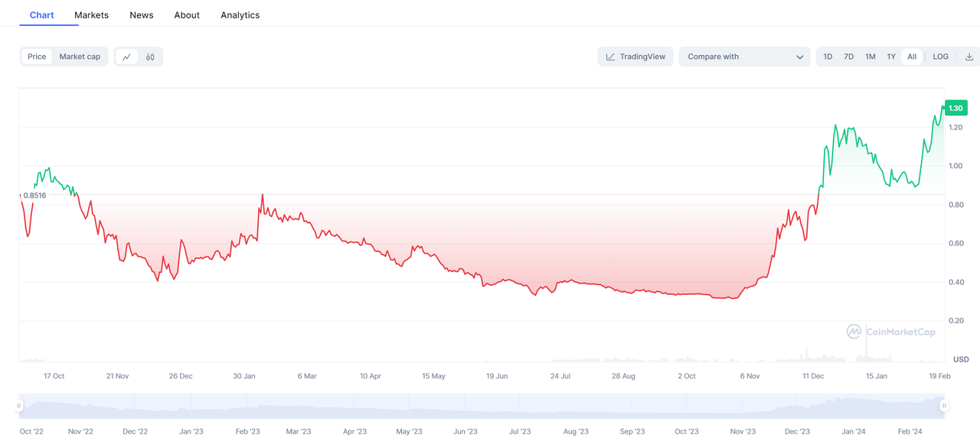The image size is (980, 442).
Task: Select the 1D time range
Action: pos(828,57)
